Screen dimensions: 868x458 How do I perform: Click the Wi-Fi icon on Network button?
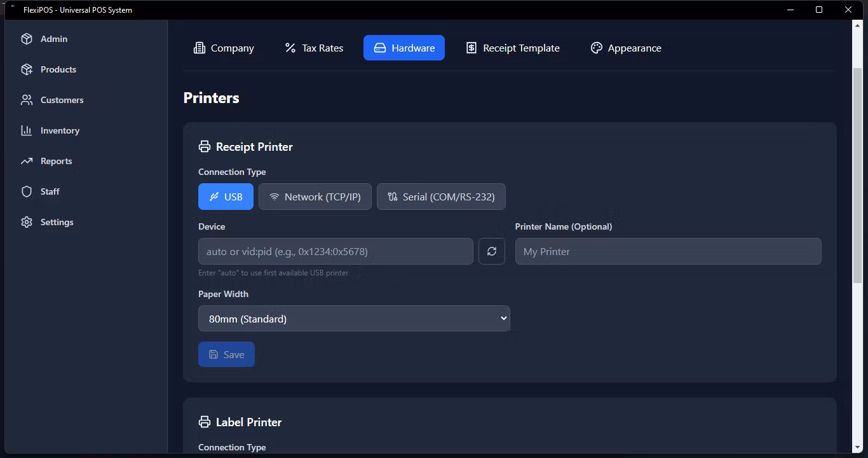pyautogui.click(x=275, y=197)
